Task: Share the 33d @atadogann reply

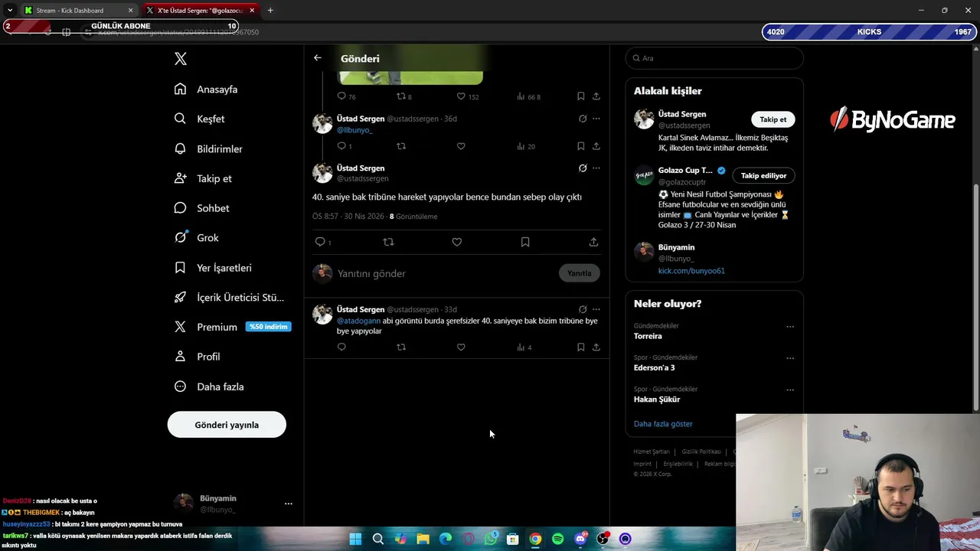Action: (x=596, y=347)
